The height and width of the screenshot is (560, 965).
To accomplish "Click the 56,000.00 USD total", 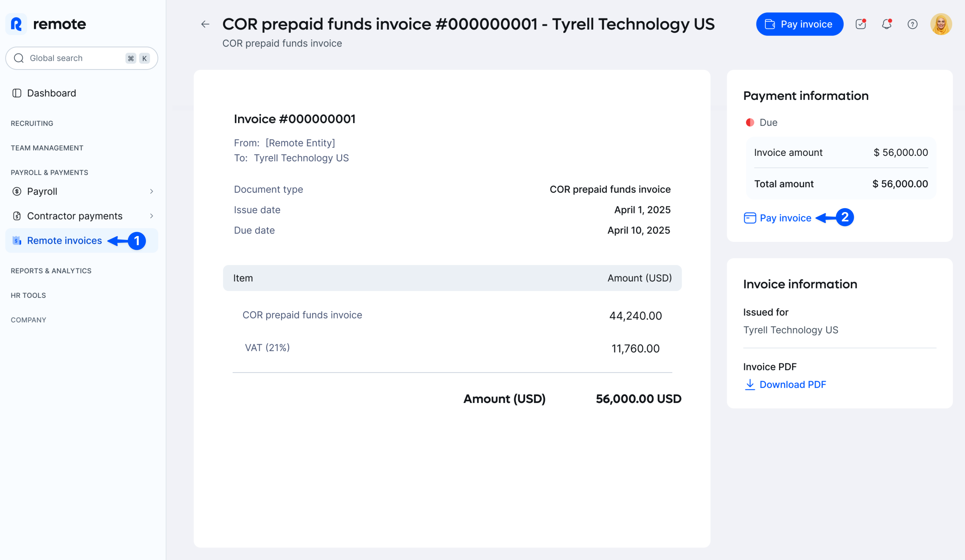I will click(x=638, y=399).
